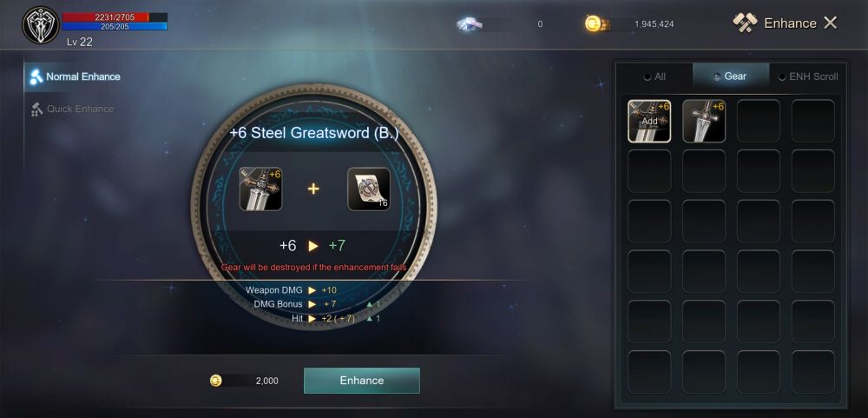Select the Gear filter tab
The image size is (868, 418).
coord(731,76)
